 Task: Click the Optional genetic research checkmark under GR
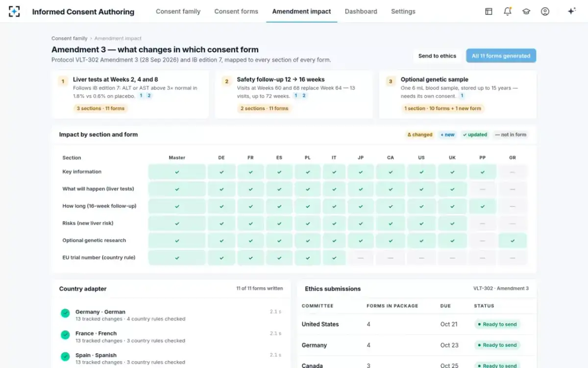[513, 240]
